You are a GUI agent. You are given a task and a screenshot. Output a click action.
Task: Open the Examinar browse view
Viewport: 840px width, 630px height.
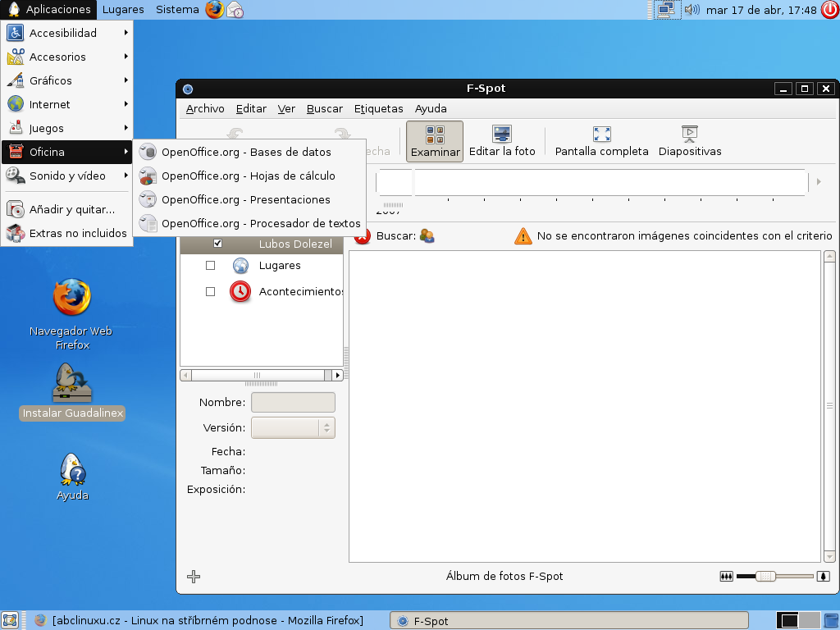[435, 141]
